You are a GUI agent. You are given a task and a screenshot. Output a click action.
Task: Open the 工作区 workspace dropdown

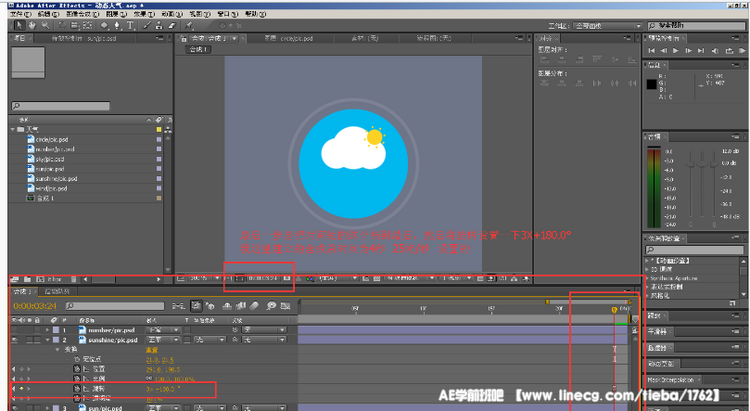tap(607, 26)
